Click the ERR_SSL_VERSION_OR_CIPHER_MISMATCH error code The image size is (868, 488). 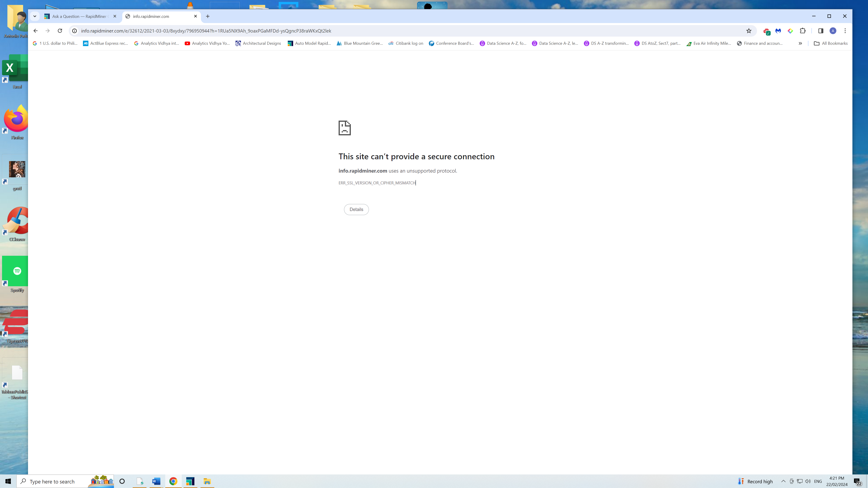pyautogui.click(x=377, y=183)
